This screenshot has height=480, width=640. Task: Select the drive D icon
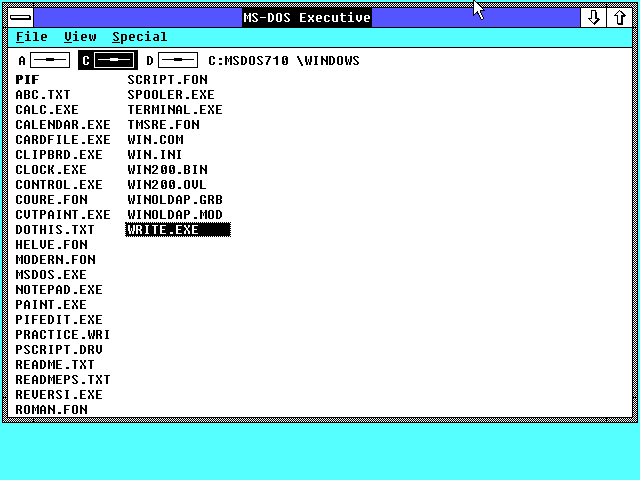[x=171, y=60]
